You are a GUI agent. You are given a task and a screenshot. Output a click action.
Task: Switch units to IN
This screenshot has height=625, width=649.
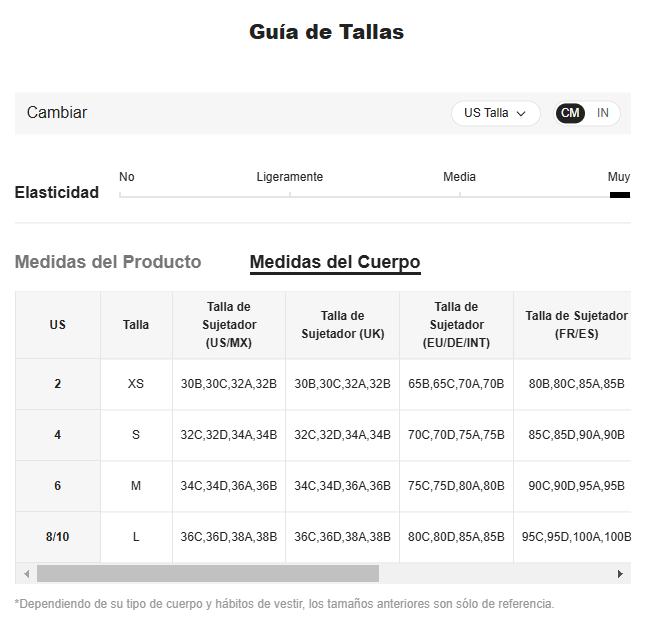603,113
